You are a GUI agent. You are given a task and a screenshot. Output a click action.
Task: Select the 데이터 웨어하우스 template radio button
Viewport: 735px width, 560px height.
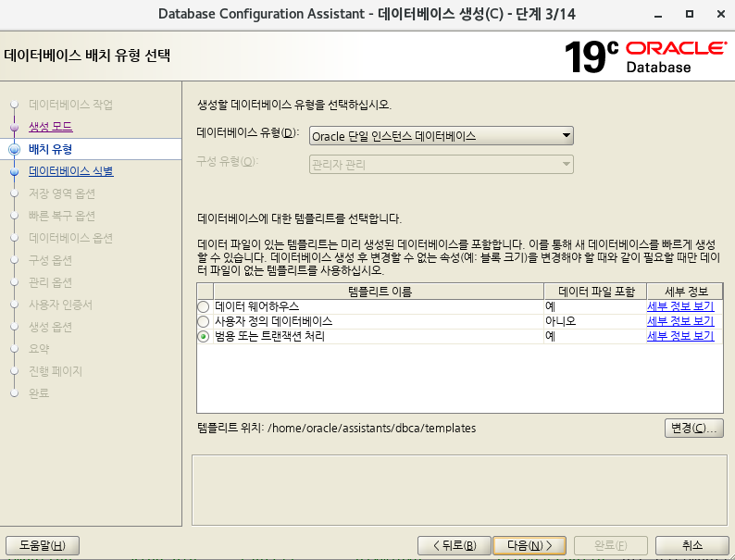203,307
